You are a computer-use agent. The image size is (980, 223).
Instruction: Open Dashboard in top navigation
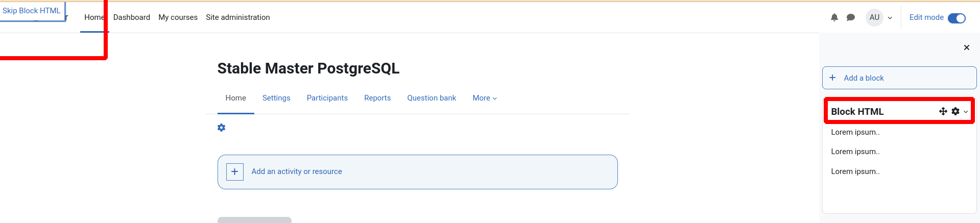[x=132, y=17]
